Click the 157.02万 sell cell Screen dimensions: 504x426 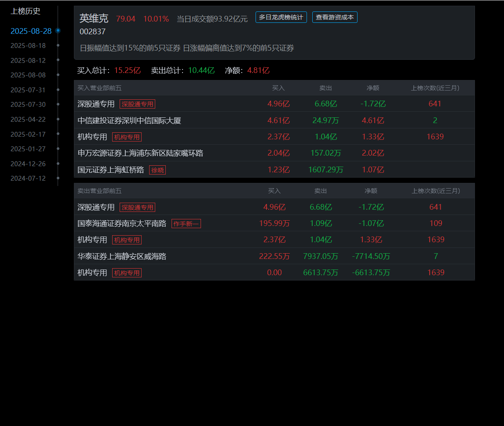[x=325, y=153]
